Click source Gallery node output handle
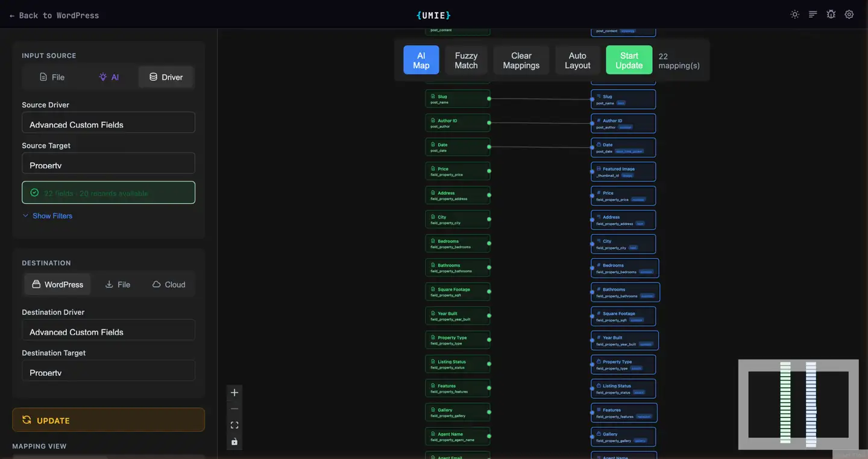The image size is (868, 459). [x=489, y=412]
